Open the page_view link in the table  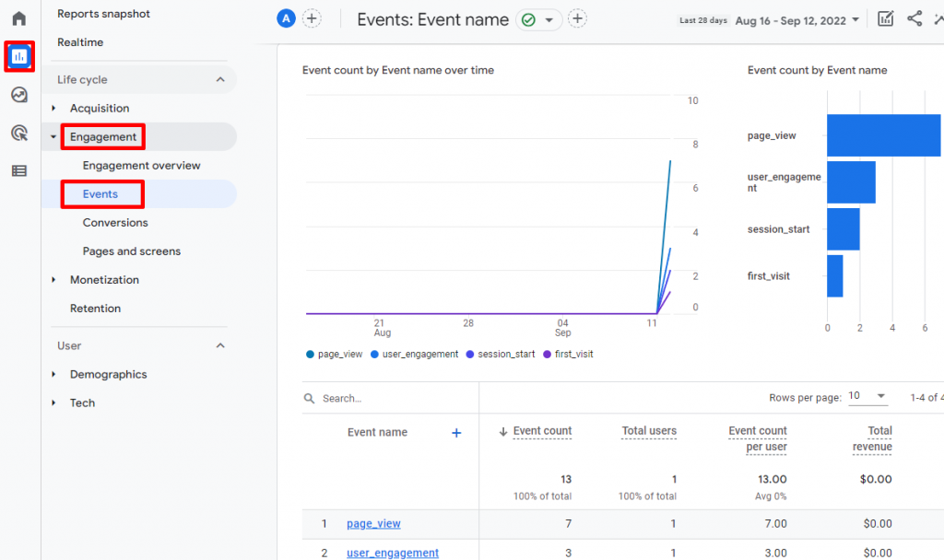click(x=373, y=522)
